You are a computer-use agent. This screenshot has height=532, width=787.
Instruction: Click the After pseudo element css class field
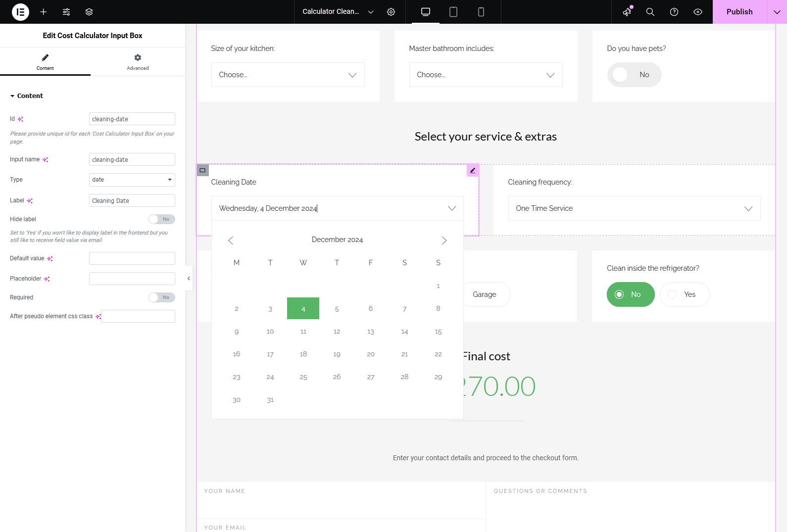pyautogui.click(x=138, y=316)
